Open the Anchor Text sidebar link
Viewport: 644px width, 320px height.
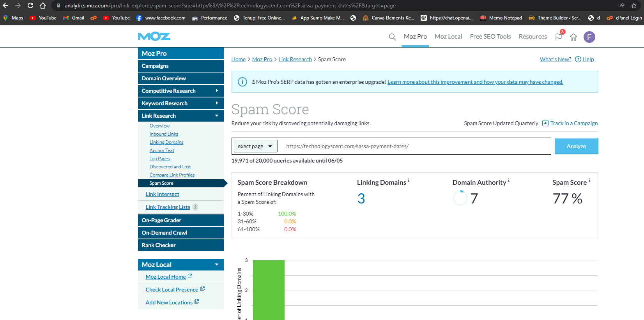pos(162,150)
